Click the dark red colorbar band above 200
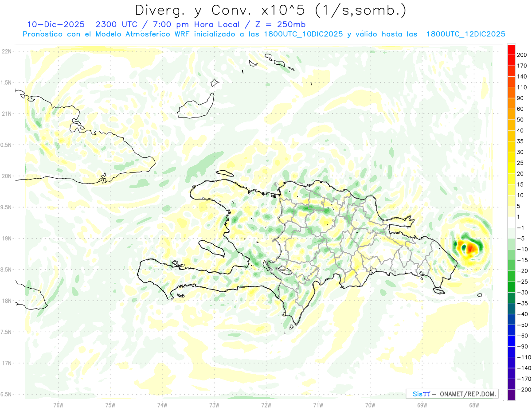 click(x=511, y=49)
